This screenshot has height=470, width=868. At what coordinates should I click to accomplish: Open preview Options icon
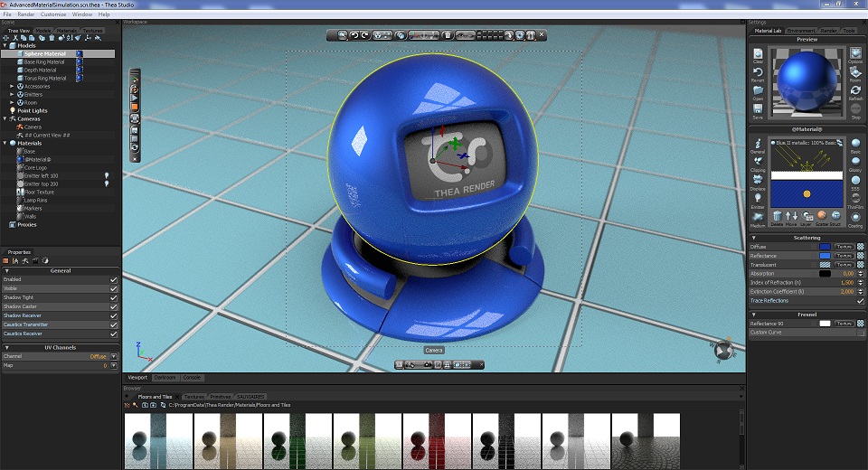coord(856,53)
